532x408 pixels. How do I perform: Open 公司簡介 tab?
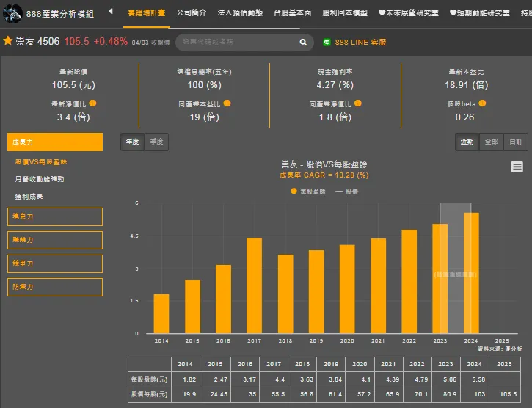click(x=192, y=13)
